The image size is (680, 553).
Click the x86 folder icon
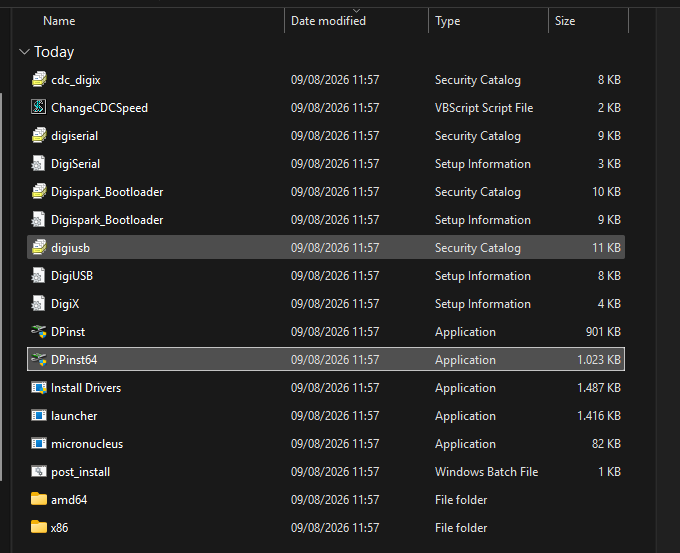coord(39,527)
